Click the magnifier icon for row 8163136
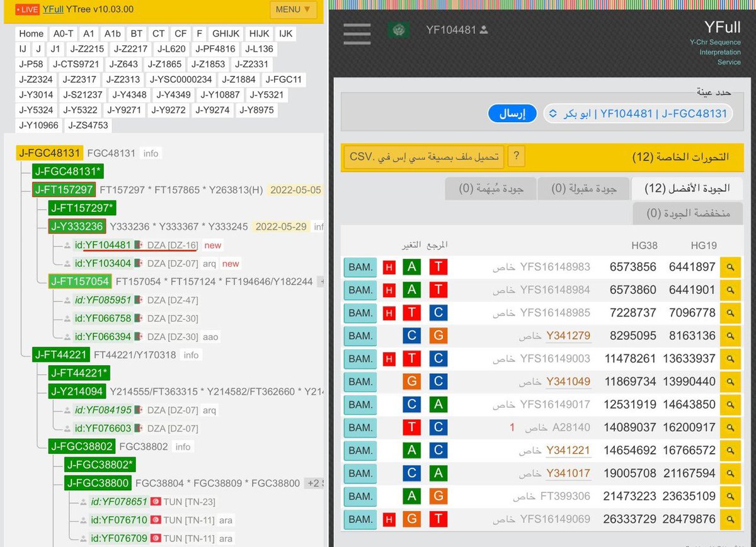 click(x=730, y=336)
